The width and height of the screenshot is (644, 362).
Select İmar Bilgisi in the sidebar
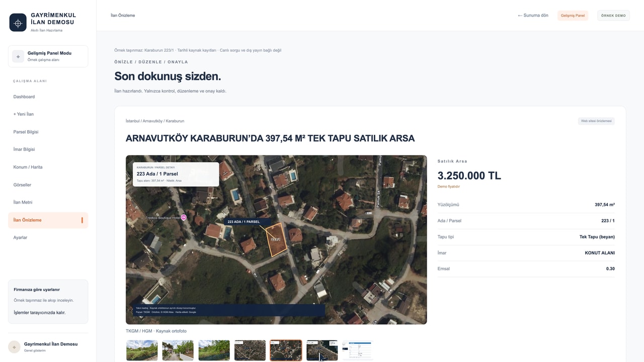pos(48,149)
